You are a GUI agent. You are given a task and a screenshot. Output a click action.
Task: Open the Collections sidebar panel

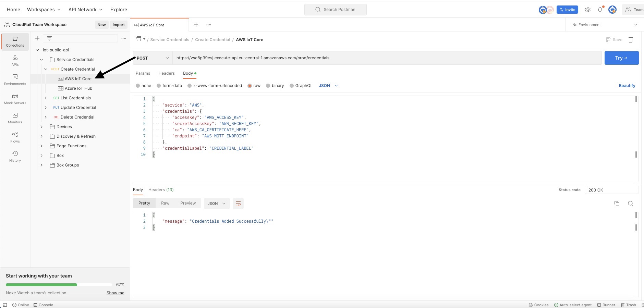pos(15,41)
